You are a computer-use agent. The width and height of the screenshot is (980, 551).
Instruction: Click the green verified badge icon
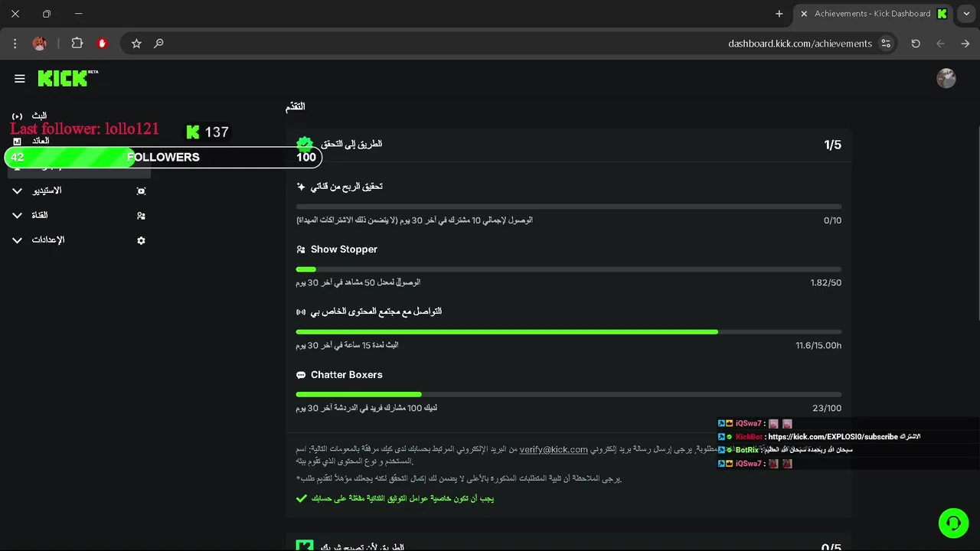coord(305,144)
